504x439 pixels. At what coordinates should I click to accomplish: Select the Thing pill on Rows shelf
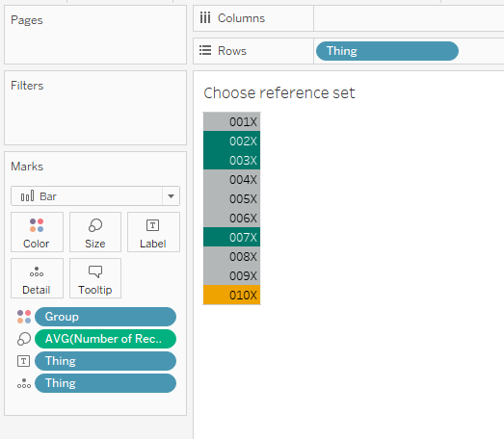[x=387, y=51]
